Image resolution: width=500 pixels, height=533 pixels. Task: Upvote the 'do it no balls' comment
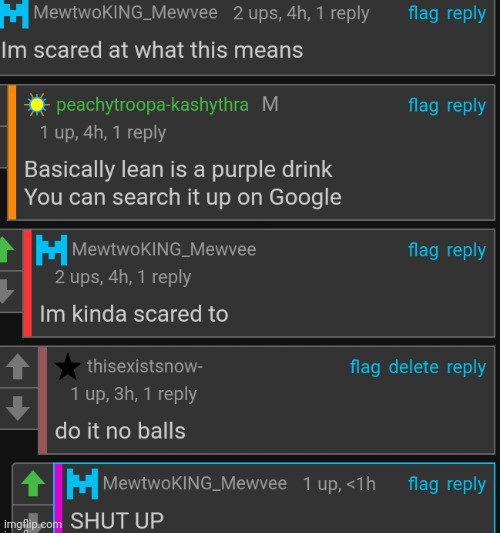click(17, 366)
